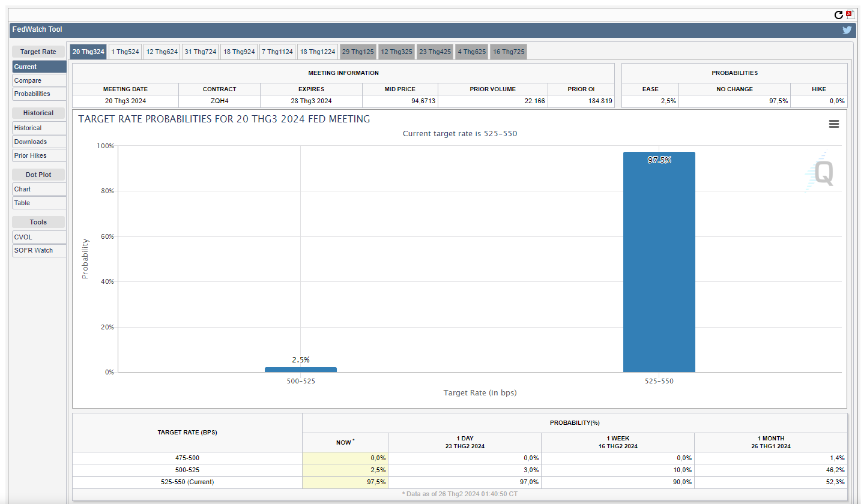Select the 18 Thg1224 meeting tab
Viewport: 861px width, 504px height.
pos(318,52)
